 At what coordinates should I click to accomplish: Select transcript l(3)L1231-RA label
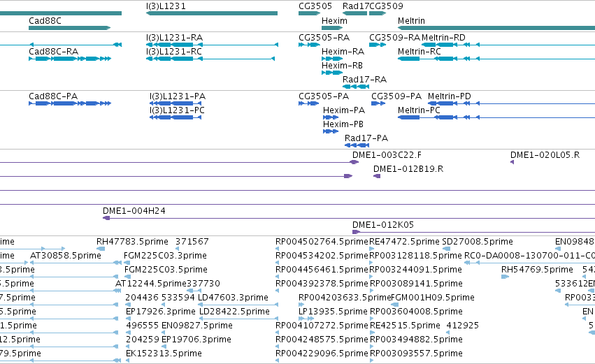coord(174,38)
